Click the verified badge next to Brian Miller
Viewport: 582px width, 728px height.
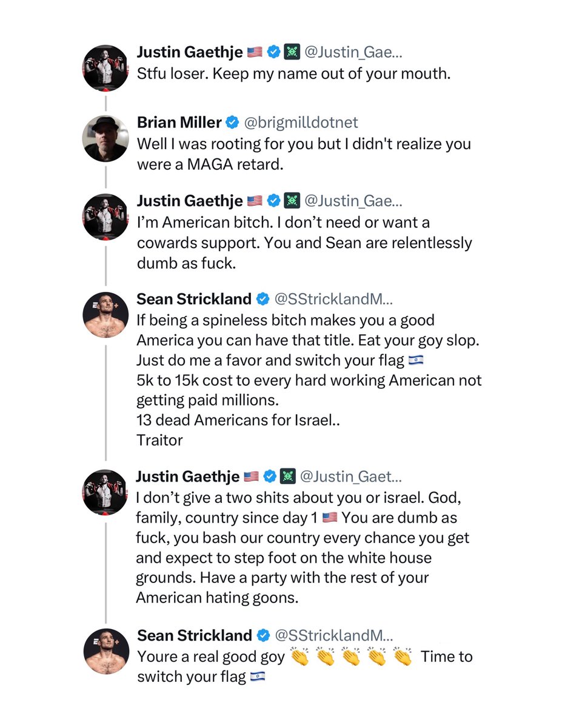(232, 123)
